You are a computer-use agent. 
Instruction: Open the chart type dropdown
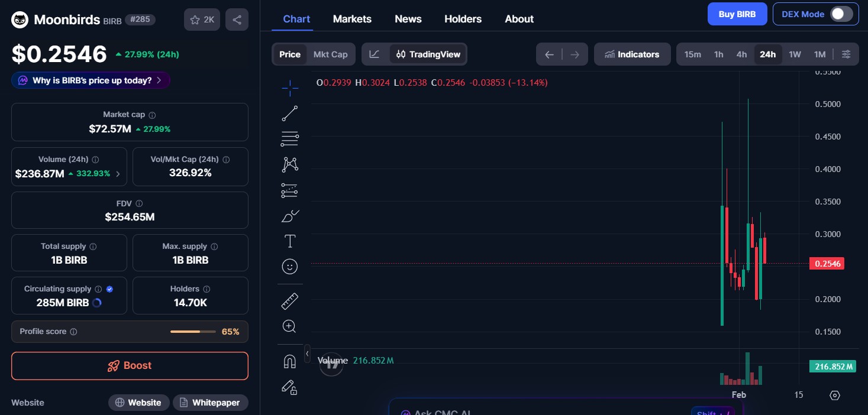pyautogui.click(x=374, y=54)
